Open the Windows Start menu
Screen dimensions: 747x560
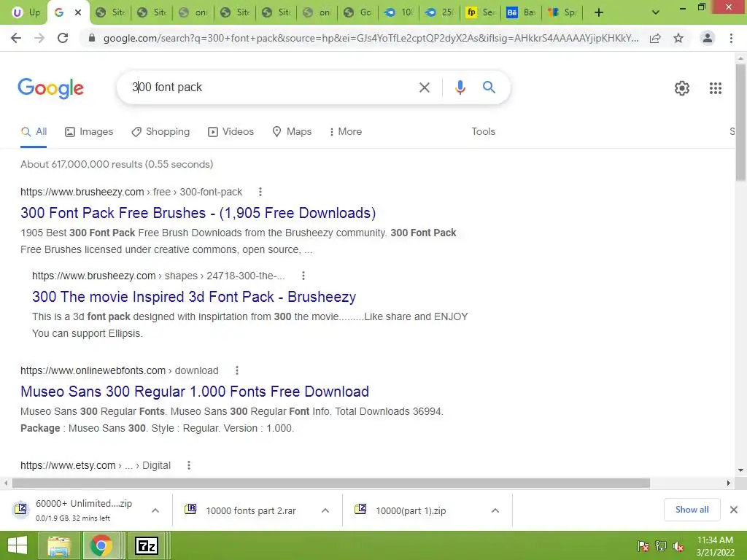click(x=18, y=545)
